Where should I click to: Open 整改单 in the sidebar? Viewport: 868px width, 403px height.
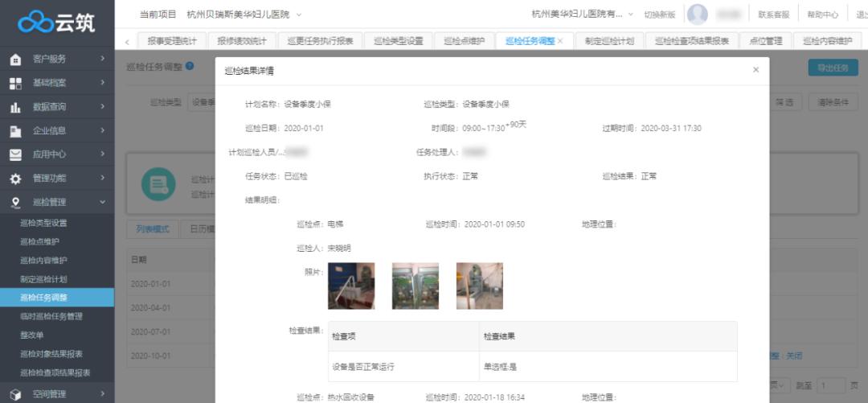tap(32, 335)
